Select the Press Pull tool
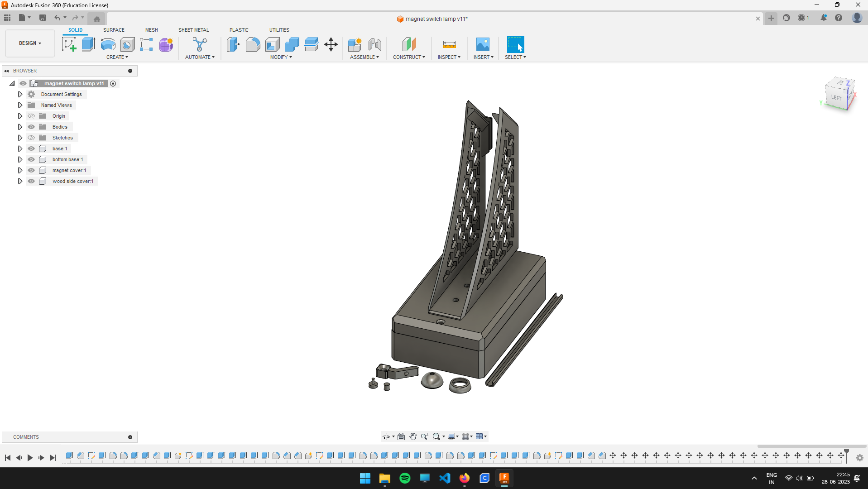The height and width of the screenshot is (489, 868). point(233,44)
